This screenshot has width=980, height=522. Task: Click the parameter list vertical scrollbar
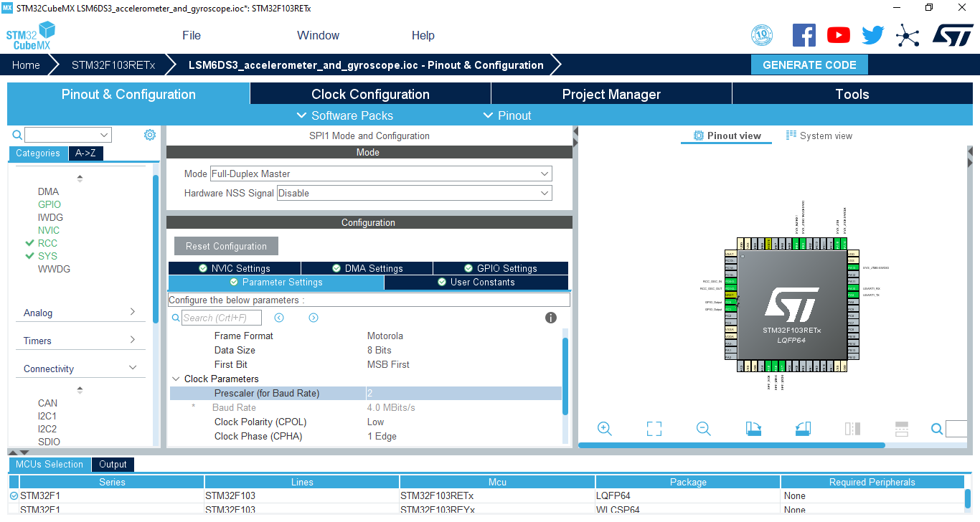click(565, 376)
